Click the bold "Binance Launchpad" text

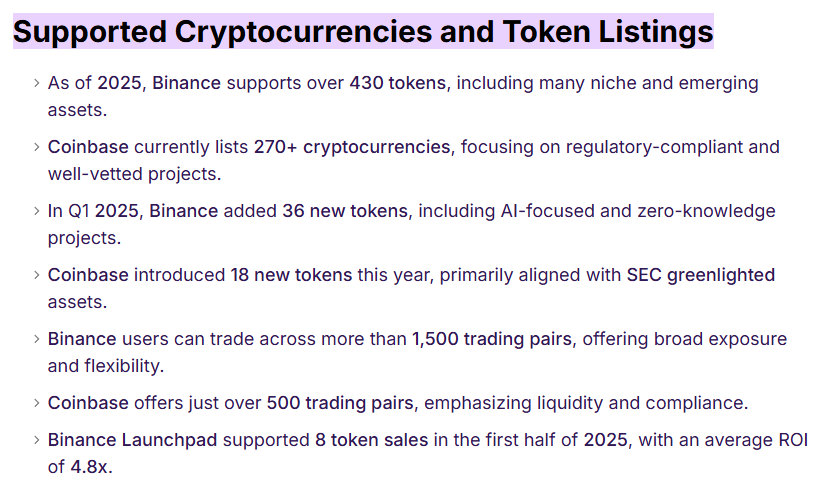pos(132,441)
